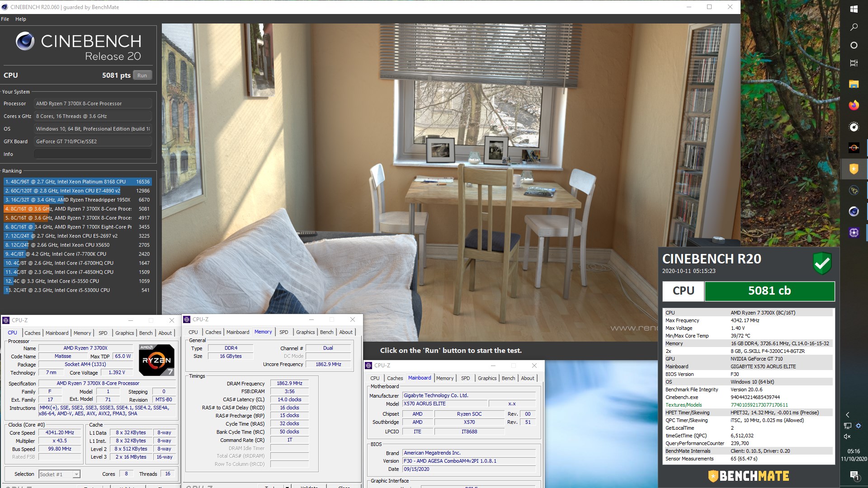Click BIOS date 09/15/2020

pyautogui.click(x=469, y=469)
